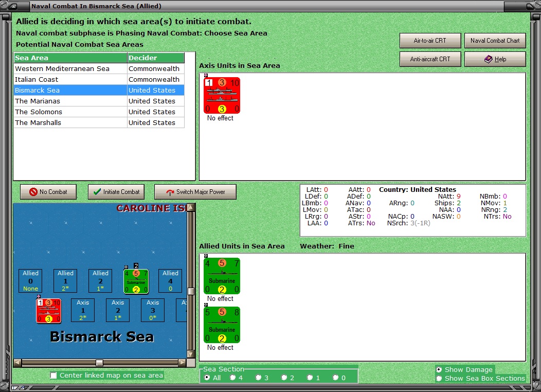Image resolution: width=541 pixels, height=392 pixels.
Task: Select Show Sea Box Sections option
Action: coord(439,378)
